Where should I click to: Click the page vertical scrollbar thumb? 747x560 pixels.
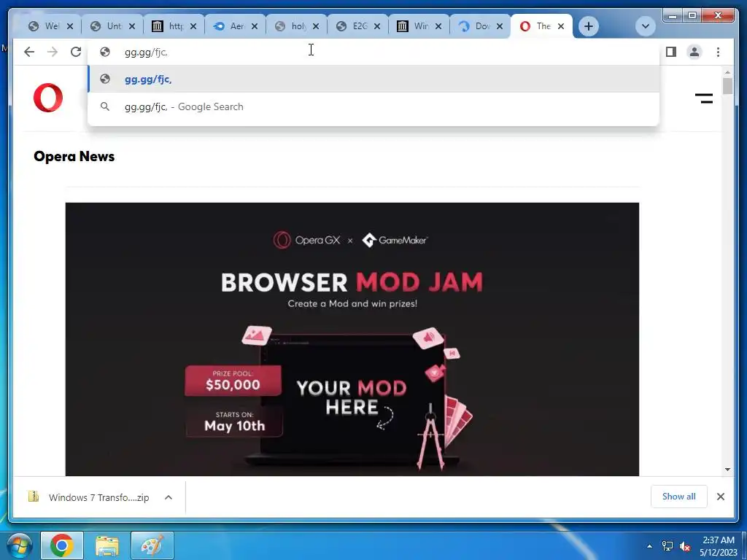coord(727,87)
